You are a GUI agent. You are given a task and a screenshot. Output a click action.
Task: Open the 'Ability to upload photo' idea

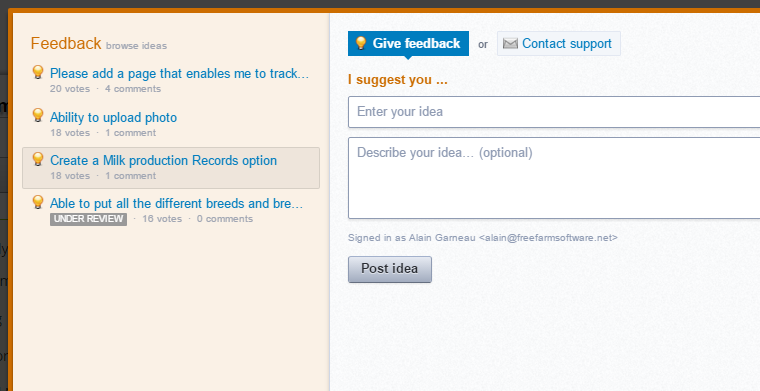[x=113, y=117]
